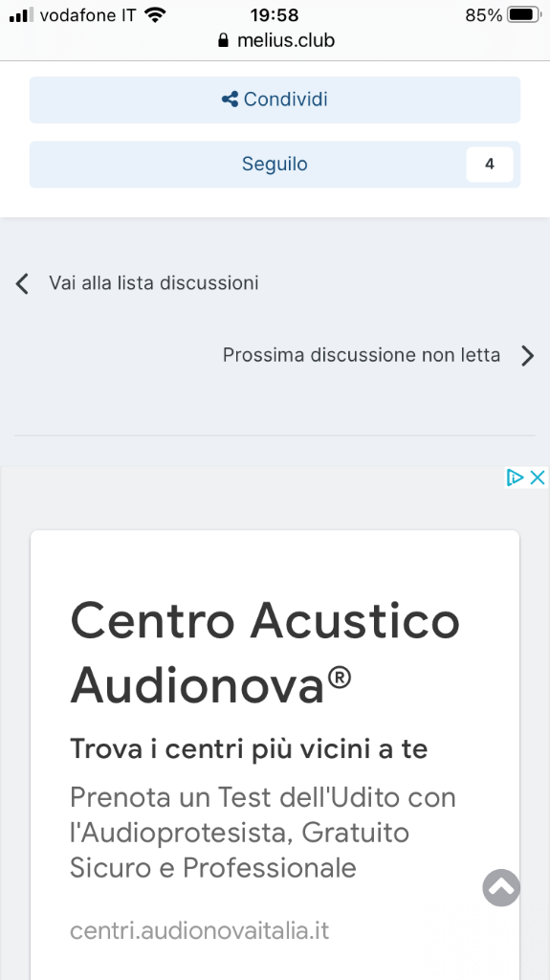Open the AdChoices triangle icon
This screenshot has height=980, width=550.
click(515, 479)
